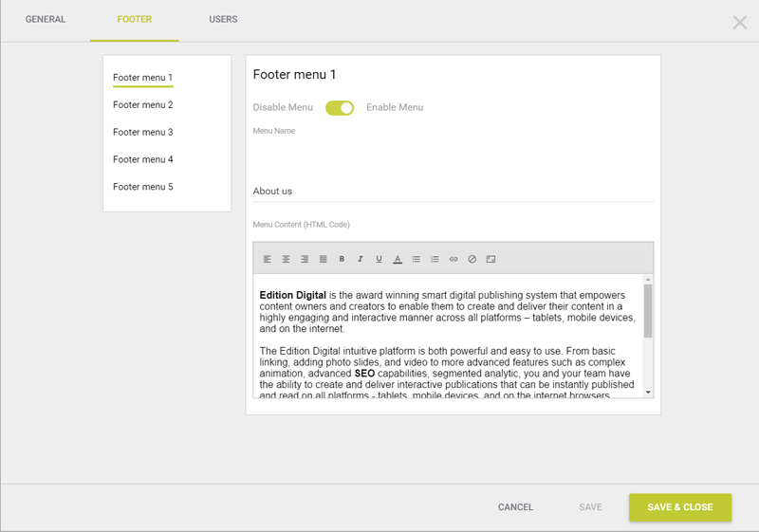Click the bold 'Edition Digital' text
The image size is (759, 532).
click(x=293, y=295)
